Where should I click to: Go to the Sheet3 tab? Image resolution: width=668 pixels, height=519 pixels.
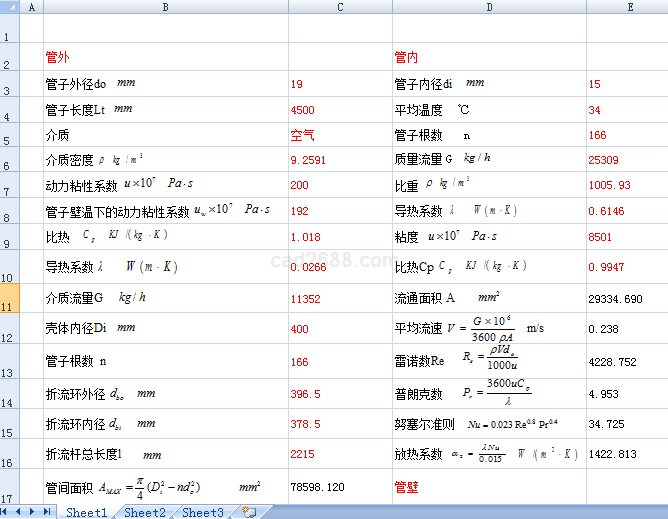tap(202, 512)
